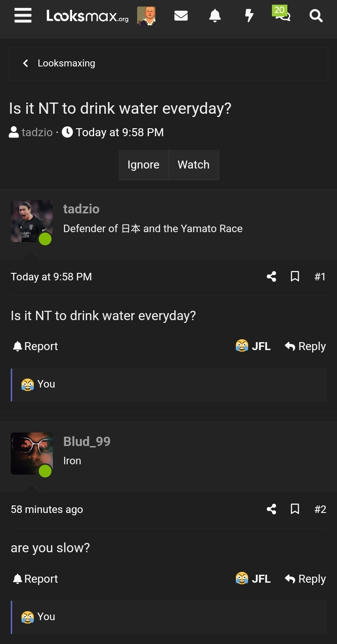The height and width of the screenshot is (644, 337).
Task: Open post permalink labeled #1
Action: 320,277
